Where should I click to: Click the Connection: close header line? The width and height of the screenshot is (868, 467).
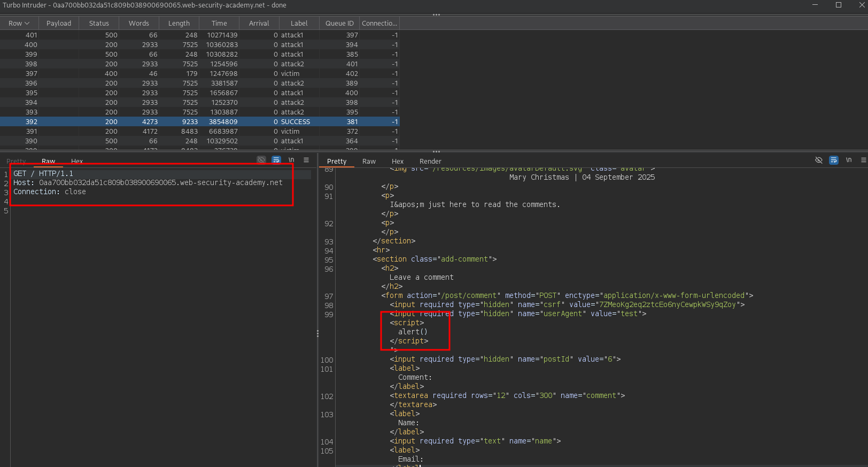tap(50, 192)
